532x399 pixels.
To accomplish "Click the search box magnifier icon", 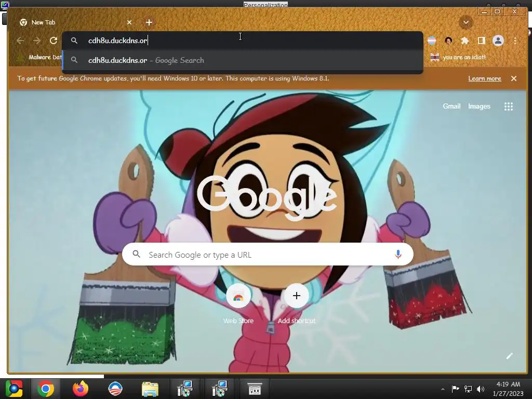I will pos(137,254).
